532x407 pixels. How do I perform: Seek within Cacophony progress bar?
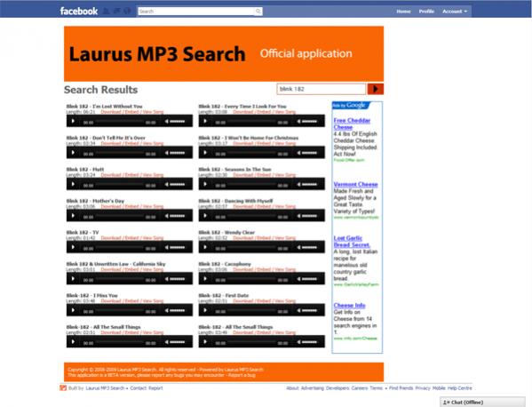251,279
